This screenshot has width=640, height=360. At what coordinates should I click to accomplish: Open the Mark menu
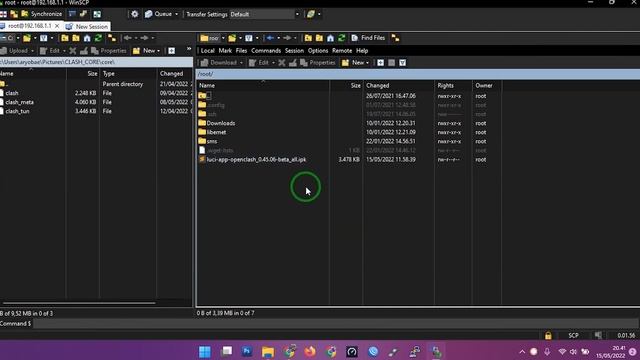click(225, 51)
